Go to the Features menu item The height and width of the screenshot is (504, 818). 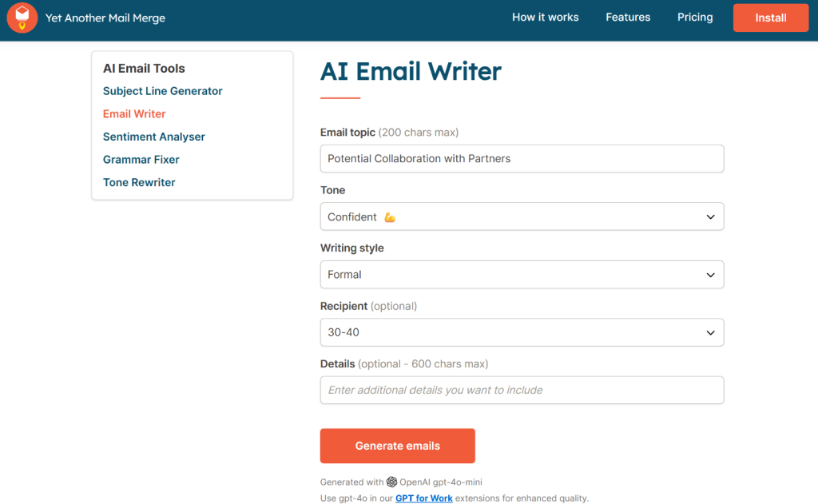coord(628,18)
